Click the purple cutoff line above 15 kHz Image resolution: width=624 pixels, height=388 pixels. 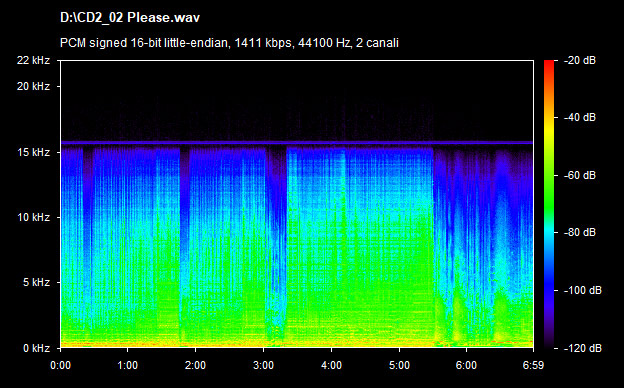point(297,142)
